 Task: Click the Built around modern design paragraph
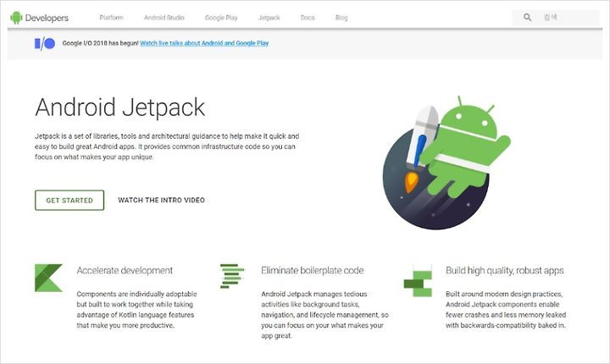[x=506, y=310]
